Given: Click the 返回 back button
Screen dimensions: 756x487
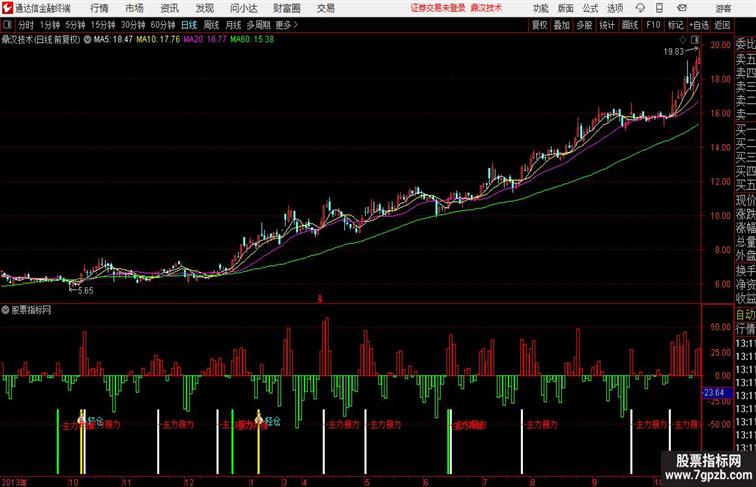Looking at the screenshot, I should click(x=722, y=25).
